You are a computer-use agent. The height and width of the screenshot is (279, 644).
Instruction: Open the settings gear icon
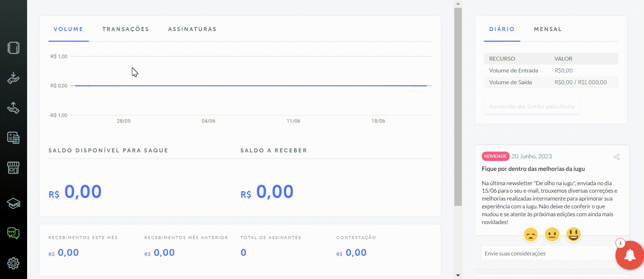tap(13, 263)
